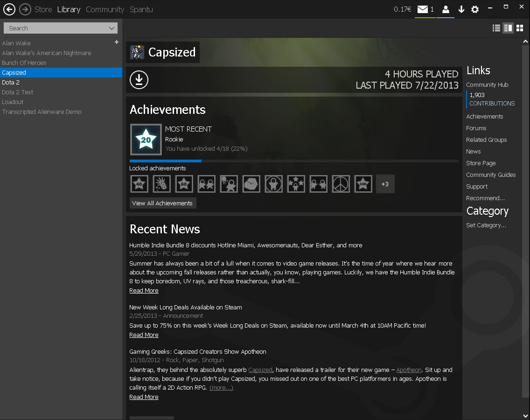Click the back navigation arrow
This screenshot has height=420, width=530.
coord(9,9)
